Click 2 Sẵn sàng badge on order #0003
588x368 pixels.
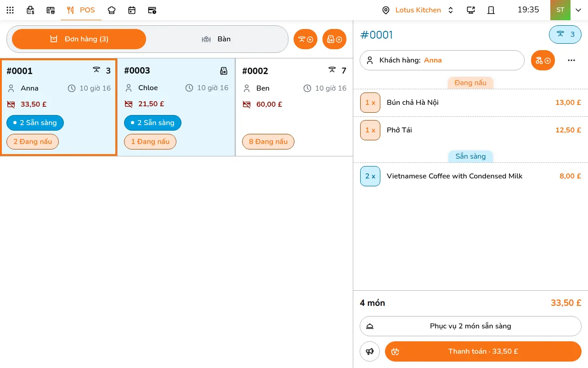tap(153, 123)
